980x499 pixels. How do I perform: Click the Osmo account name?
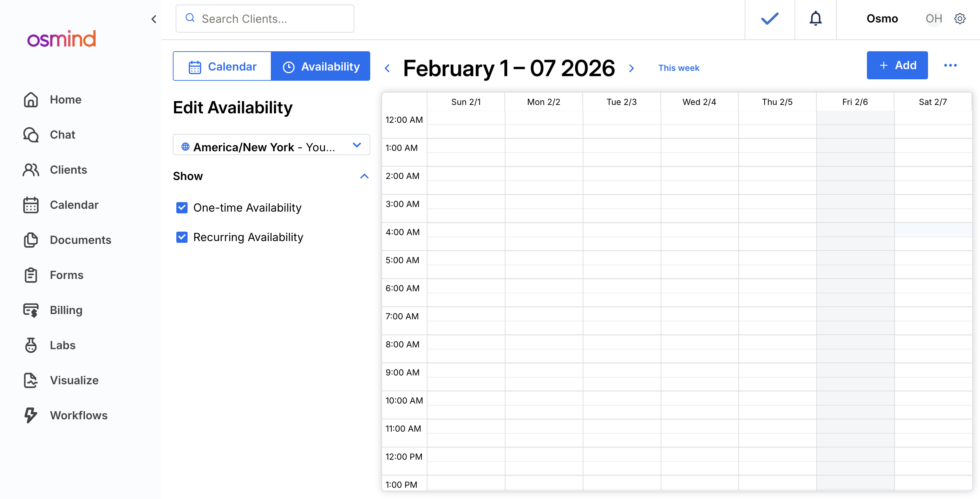(882, 19)
